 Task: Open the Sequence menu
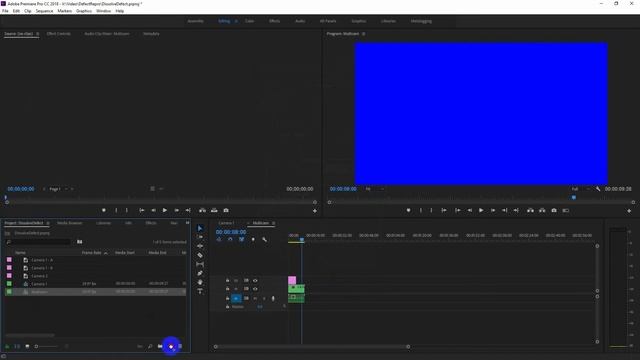click(44, 11)
